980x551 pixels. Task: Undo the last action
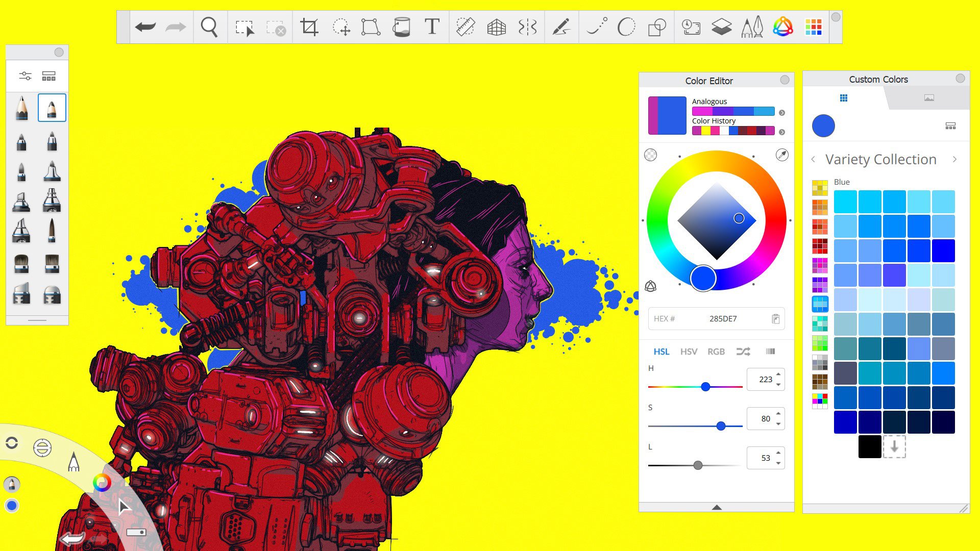click(x=145, y=28)
